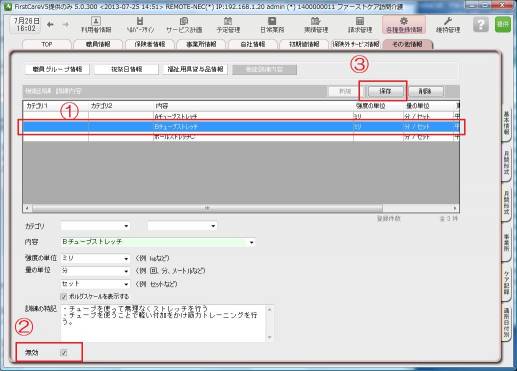Switch to the 事業所情報 tab
Screen dimensions: 517x371
click(201, 44)
